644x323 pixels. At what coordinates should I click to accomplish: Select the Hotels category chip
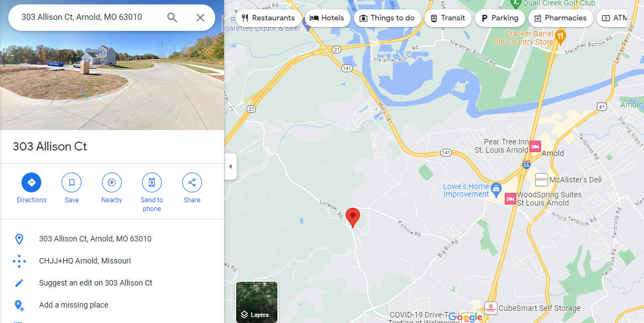[327, 18]
